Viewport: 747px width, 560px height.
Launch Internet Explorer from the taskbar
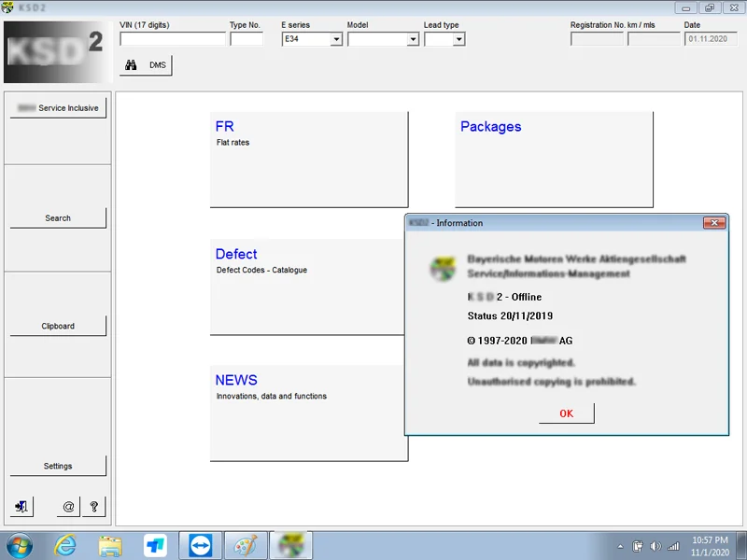tap(64, 545)
